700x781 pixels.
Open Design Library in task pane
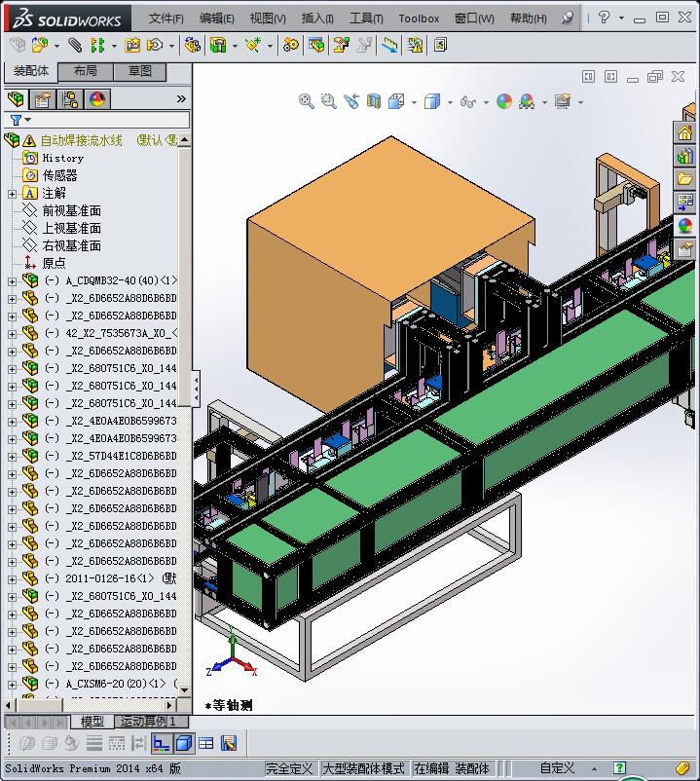684,156
